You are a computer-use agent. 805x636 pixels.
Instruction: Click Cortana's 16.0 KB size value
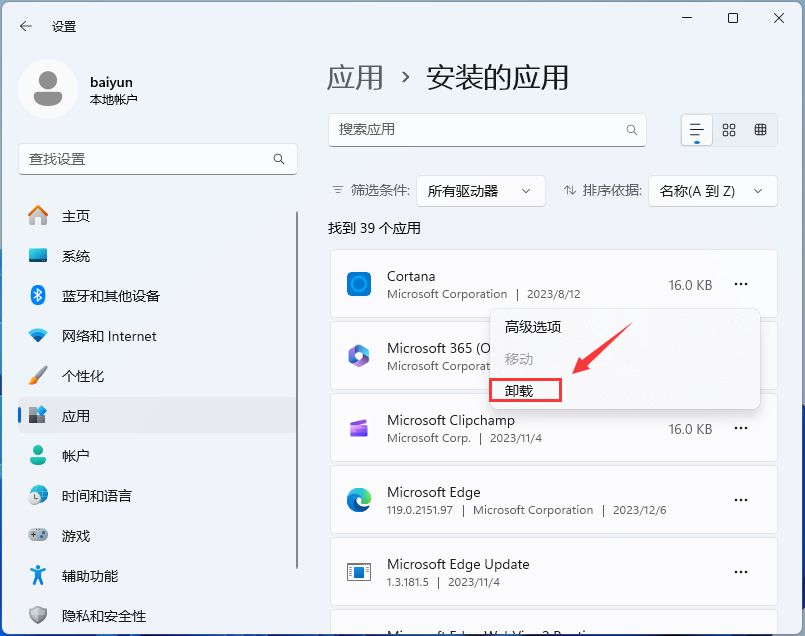coord(690,285)
